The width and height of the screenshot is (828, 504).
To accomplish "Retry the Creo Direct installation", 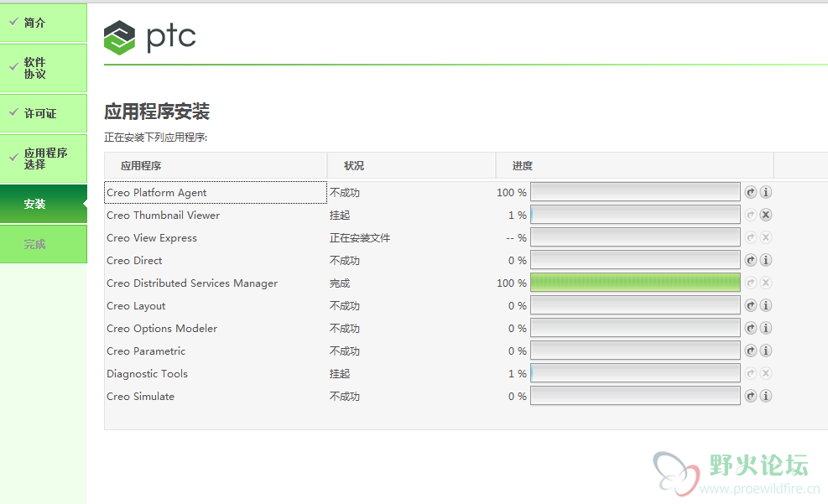I will point(750,260).
